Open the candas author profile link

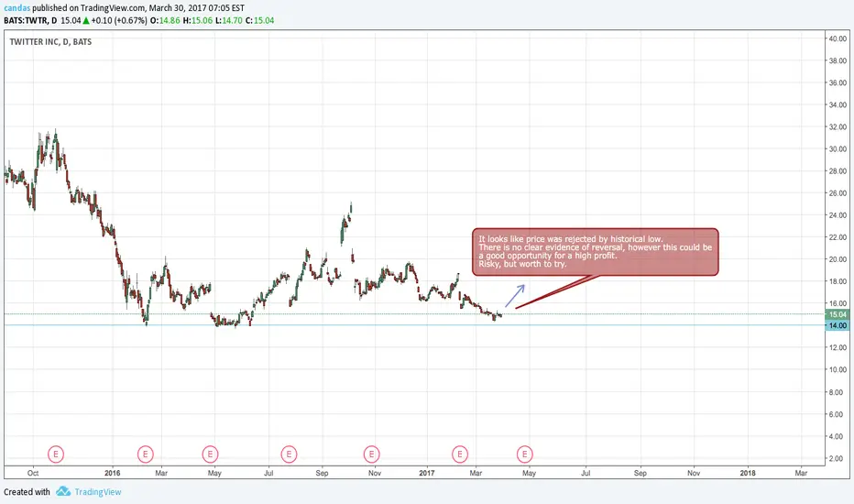pos(16,8)
